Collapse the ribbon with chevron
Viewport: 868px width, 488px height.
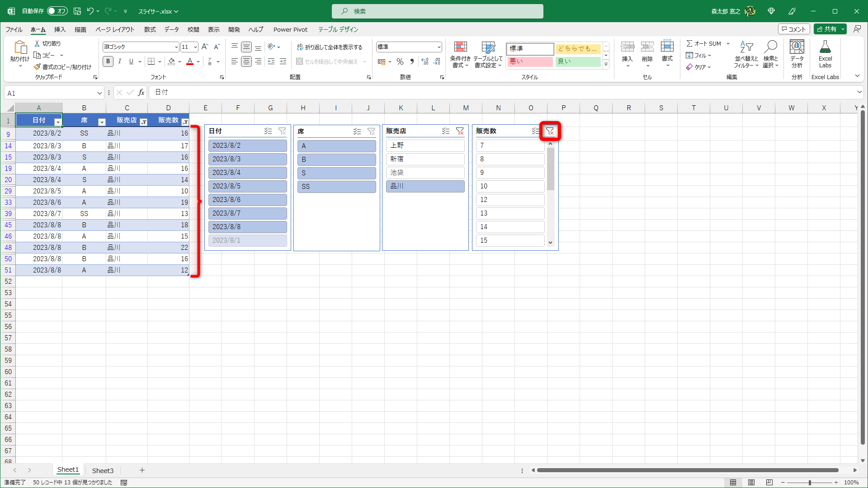[857, 76]
